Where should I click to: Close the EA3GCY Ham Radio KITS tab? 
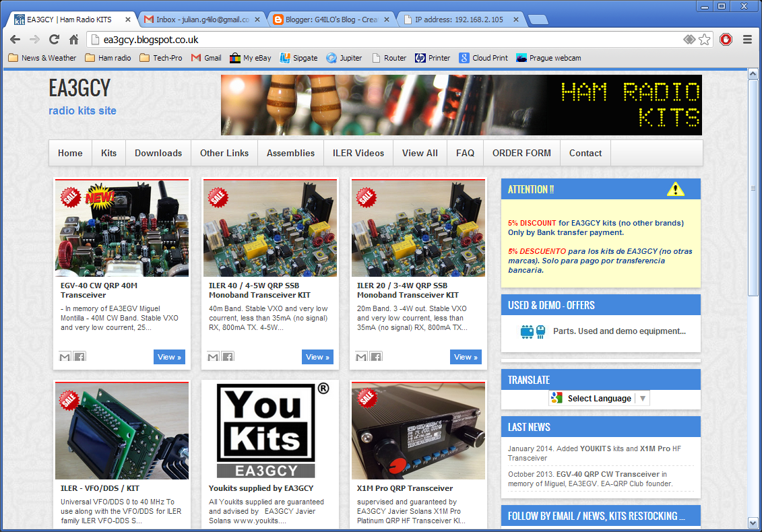pyautogui.click(x=128, y=20)
